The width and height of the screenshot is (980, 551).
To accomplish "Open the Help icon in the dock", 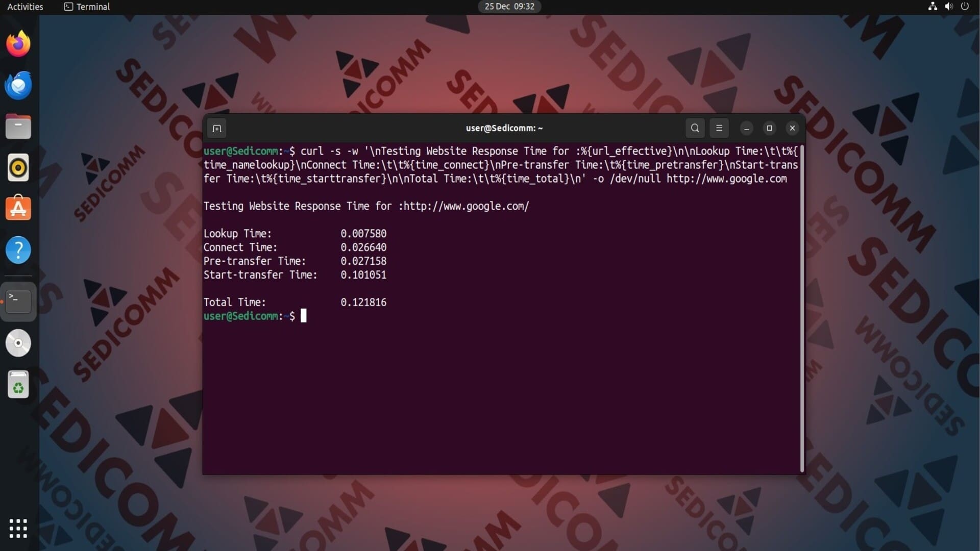I will pyautogui.click(x=18, y=250).
